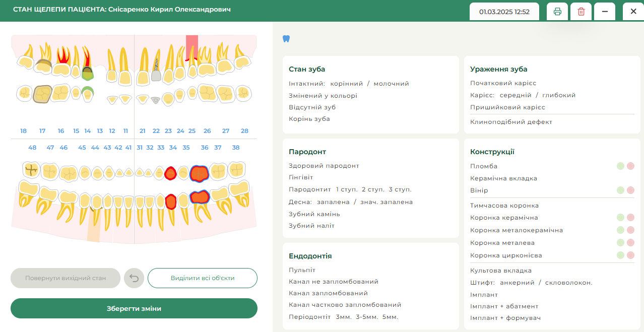The width and height of the screenshot is (644, 332).
Task: Click the red circle next to Вінір
Action: pos(630,190)
